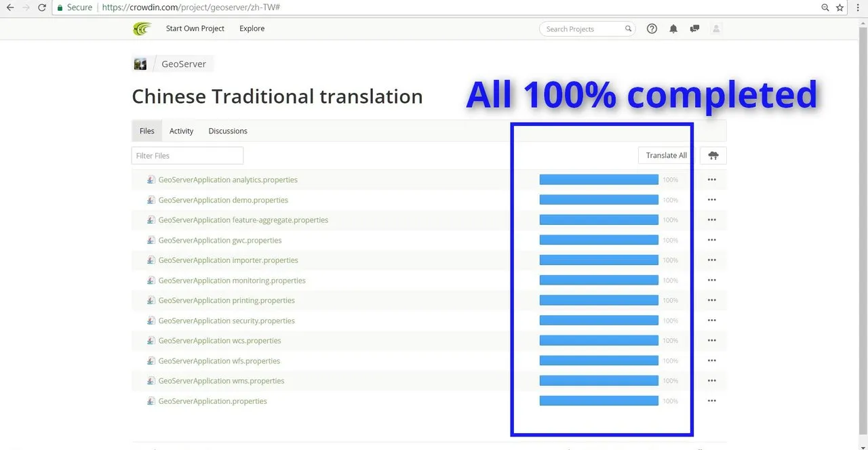868x450 pixels.
Task: Open the browser zoom magnifier icon
Action: (825, 7)
